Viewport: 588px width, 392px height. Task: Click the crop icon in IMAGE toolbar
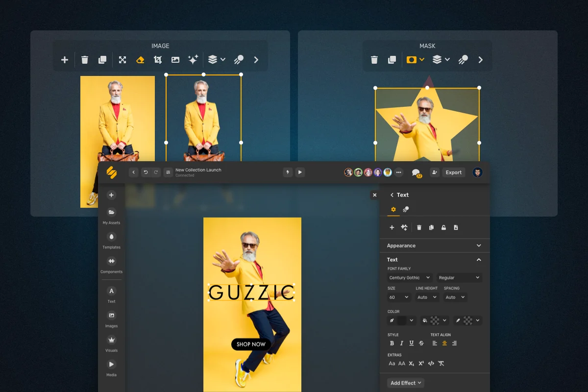[158, 60]
